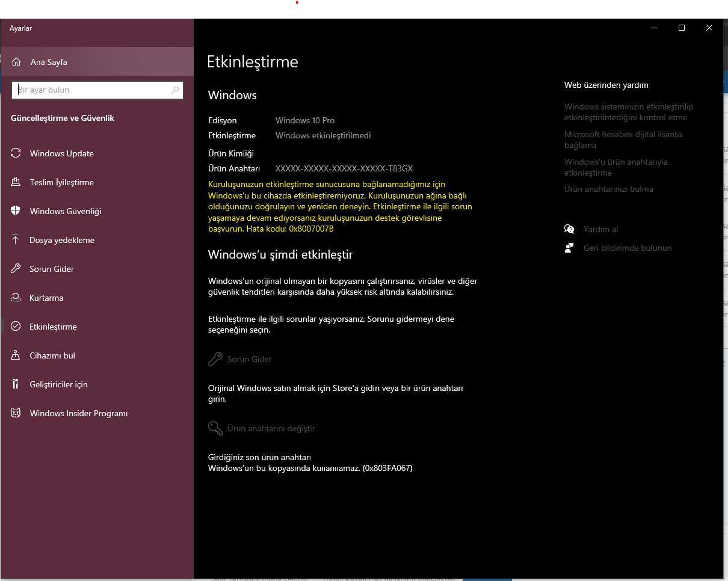This screenshot has width=728, height=581.
Task: Click the key icon beside Ürün anahtarını değiştir
Action: click(x=215, y=428)
